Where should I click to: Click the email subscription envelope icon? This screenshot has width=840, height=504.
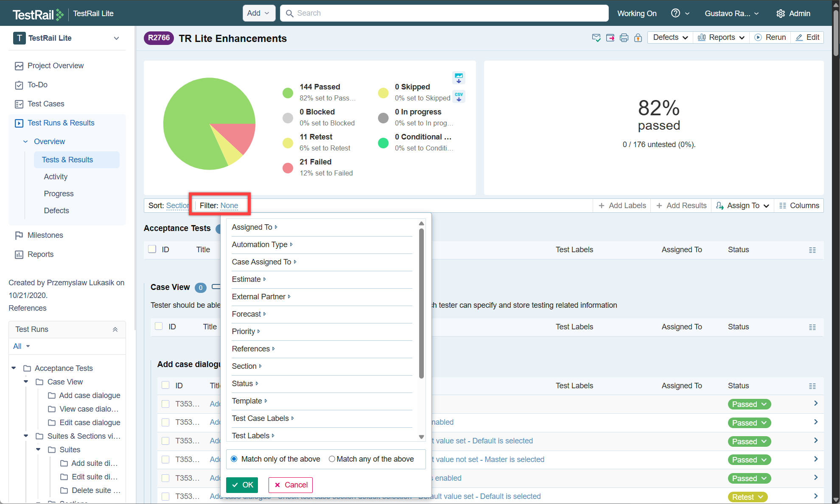click(596, 38)
